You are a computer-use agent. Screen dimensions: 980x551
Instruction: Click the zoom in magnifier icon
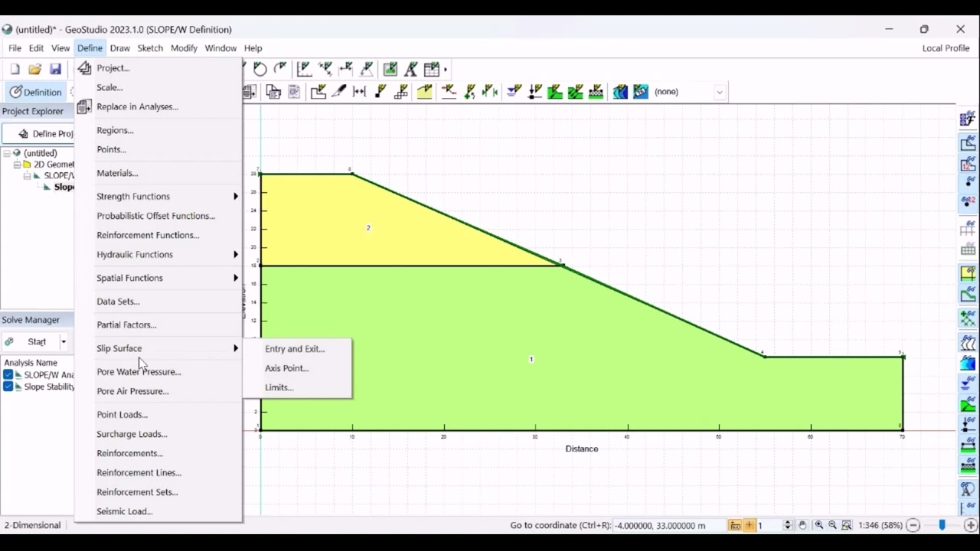(x=818, y=525)
